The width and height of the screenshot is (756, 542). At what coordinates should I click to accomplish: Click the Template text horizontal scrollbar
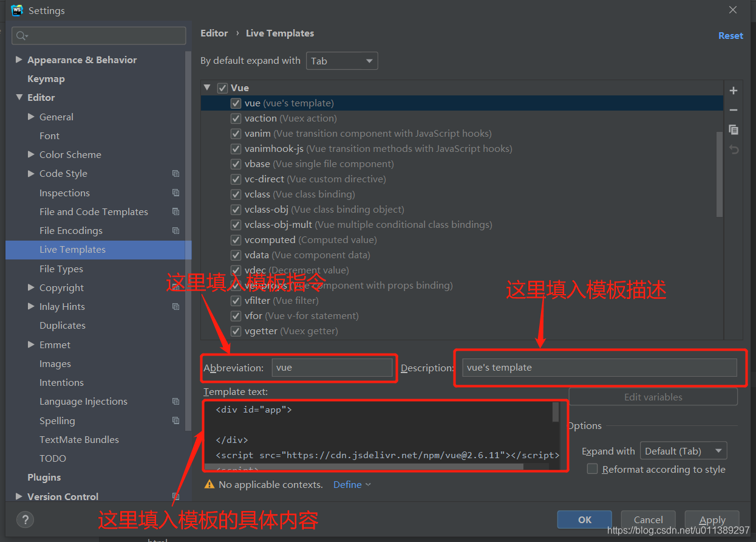coord(363,467)
